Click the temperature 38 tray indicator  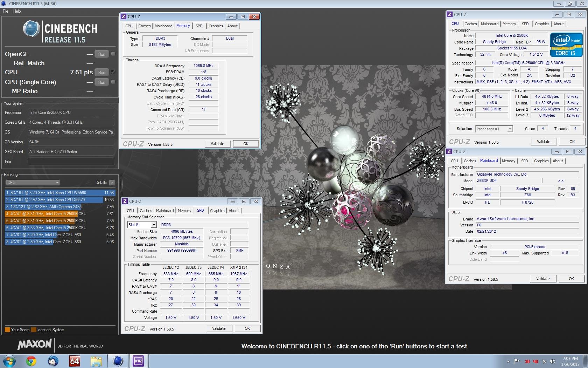point(527,362)
